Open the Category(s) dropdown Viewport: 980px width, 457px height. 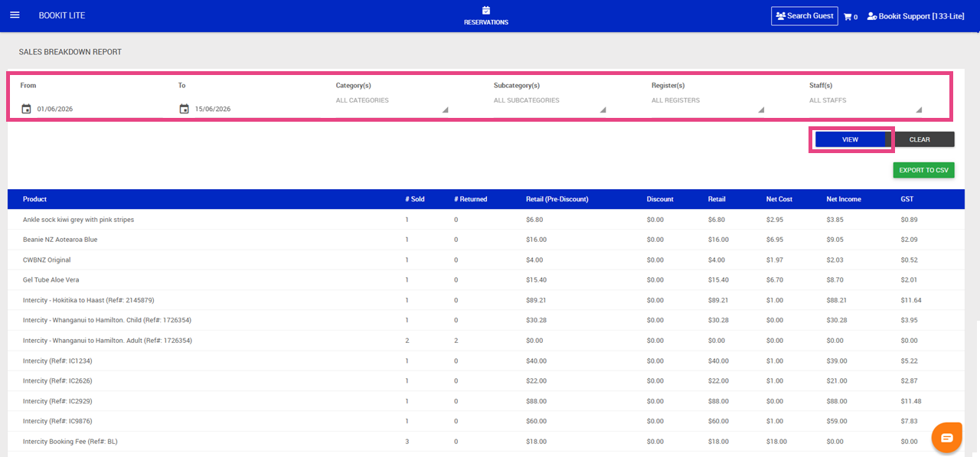tap(392, 101)
